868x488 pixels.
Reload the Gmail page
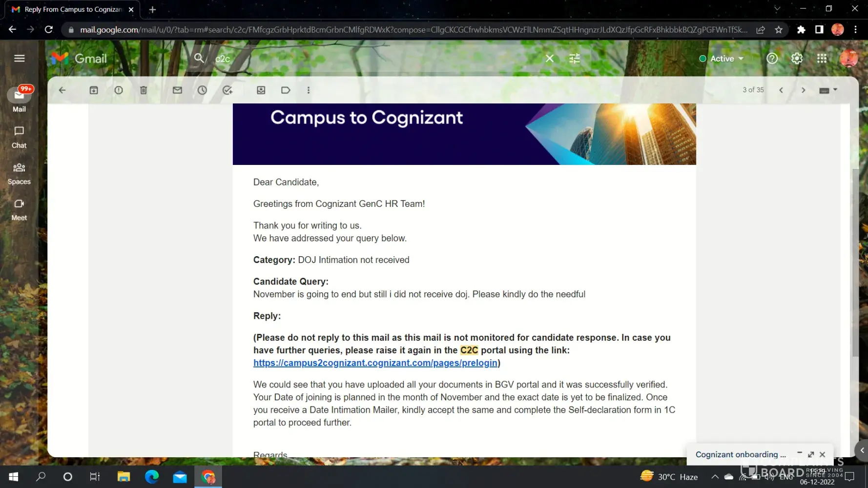click(x=49, y=30)
